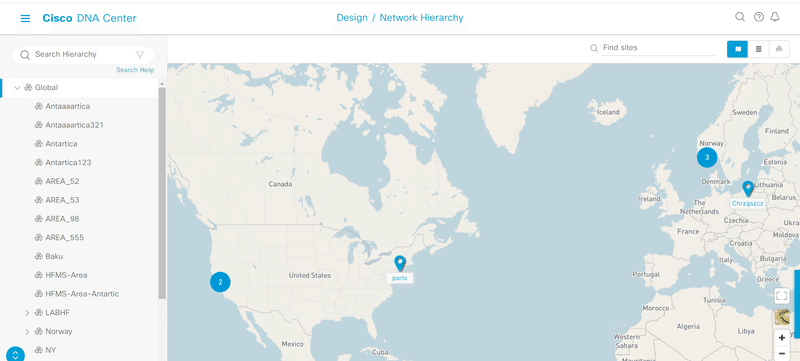Image resolution: width=800 pixels, height=361 pixels.
Task: Select the HFMS-Area-Antartic tree item
Action: [x=82, y=294]
